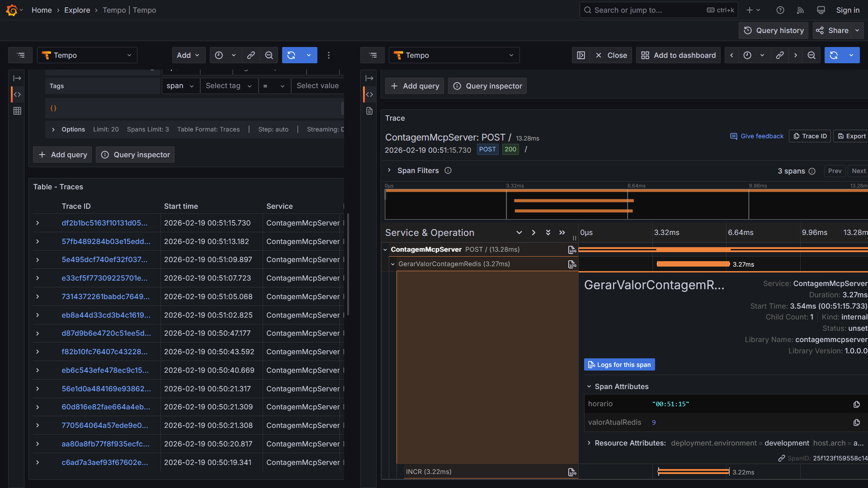Open left pane kebab more options

[329, 55]
